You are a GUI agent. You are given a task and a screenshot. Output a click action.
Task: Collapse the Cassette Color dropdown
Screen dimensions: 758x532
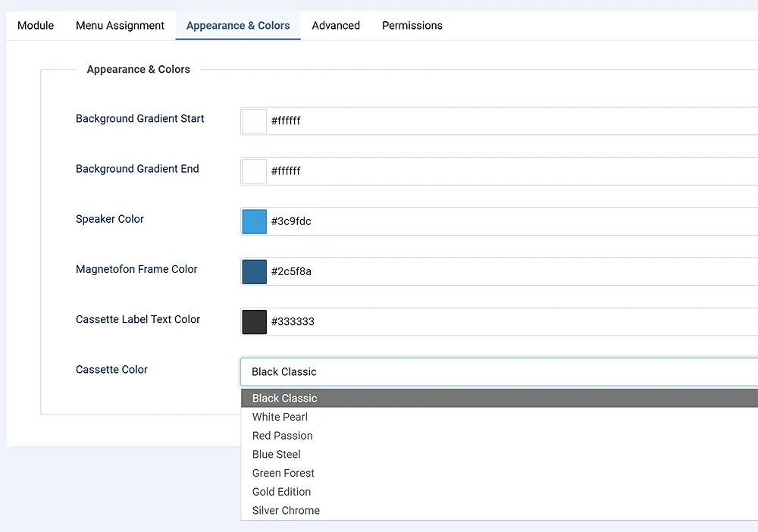pyautogui.click(x=499, y=372)
